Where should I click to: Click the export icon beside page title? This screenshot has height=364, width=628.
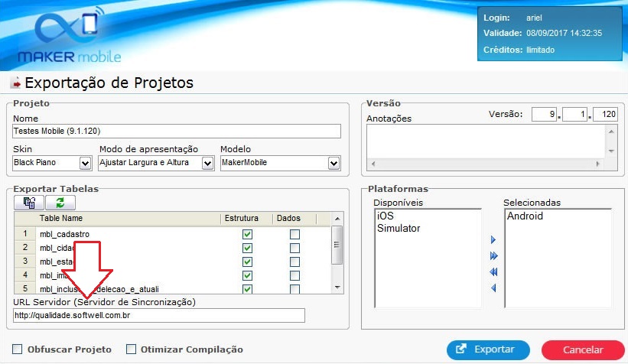pyautogui.click(x=15, y=83)
